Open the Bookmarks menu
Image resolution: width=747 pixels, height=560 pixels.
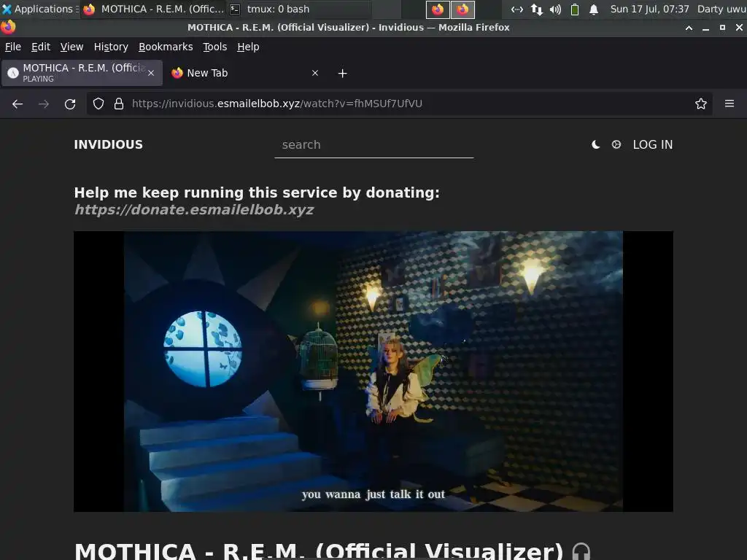(x=166, y=47)
